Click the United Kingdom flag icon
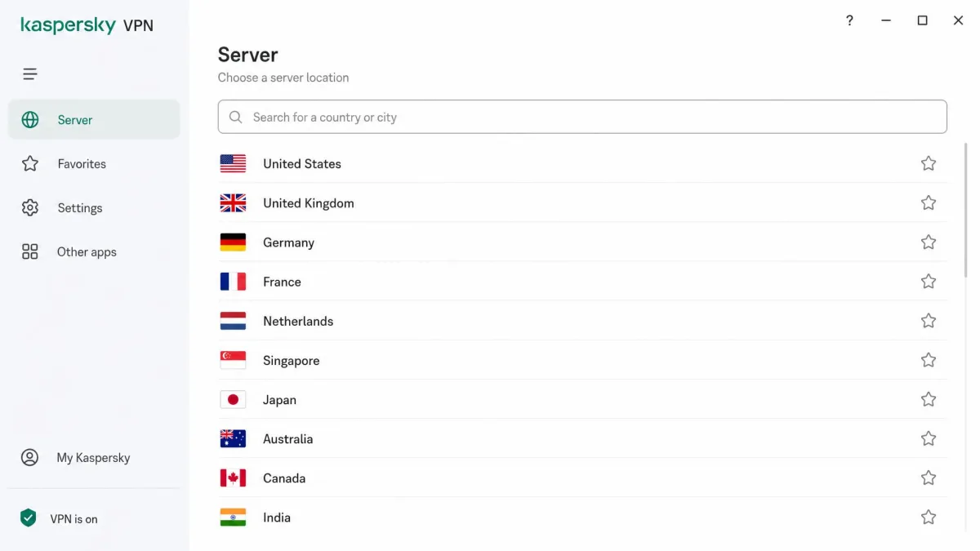 (233, 203)
